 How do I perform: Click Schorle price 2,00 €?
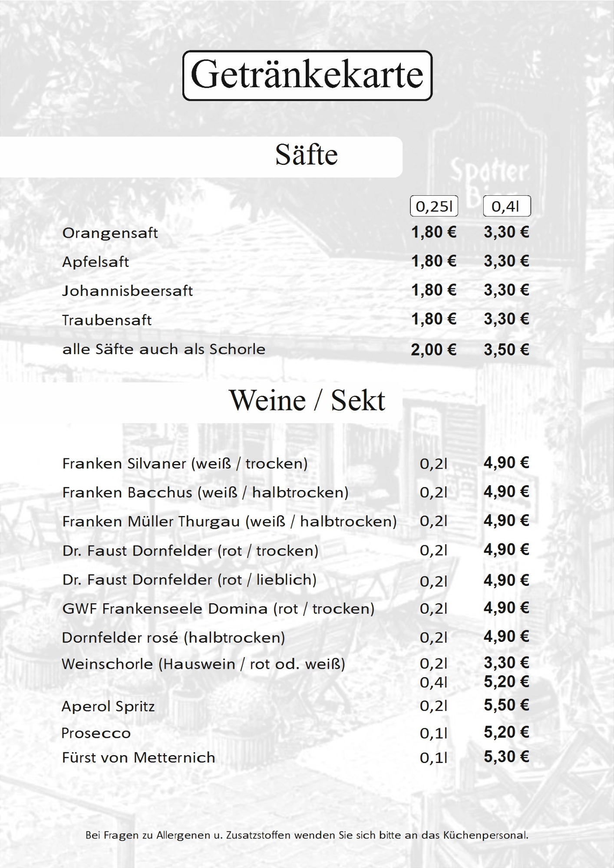pos(434,350)
